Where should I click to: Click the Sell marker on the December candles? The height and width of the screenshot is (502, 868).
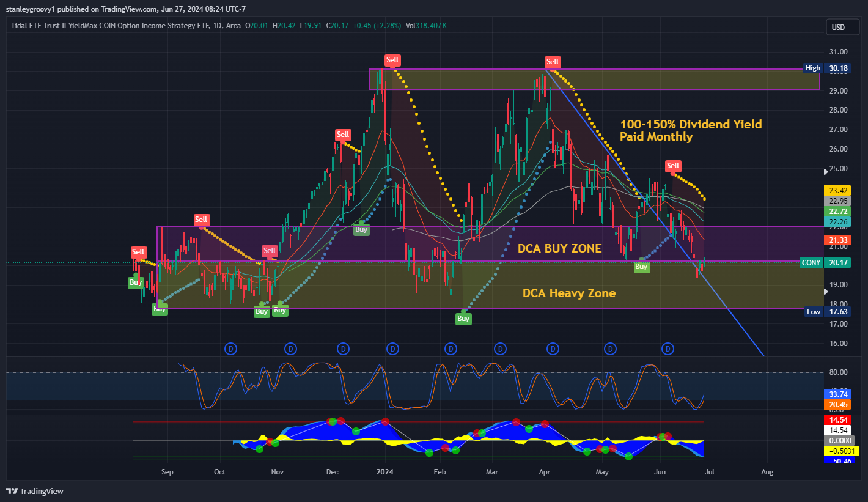[342, 135]
